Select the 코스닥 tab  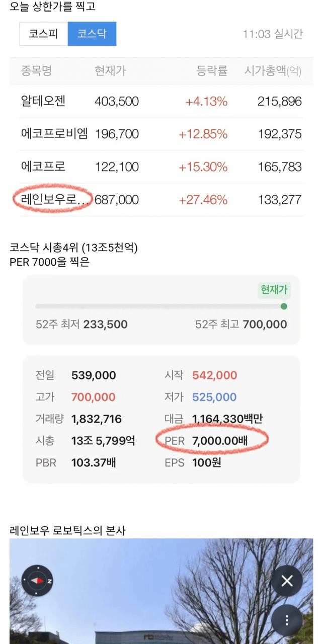coord(92,34)
